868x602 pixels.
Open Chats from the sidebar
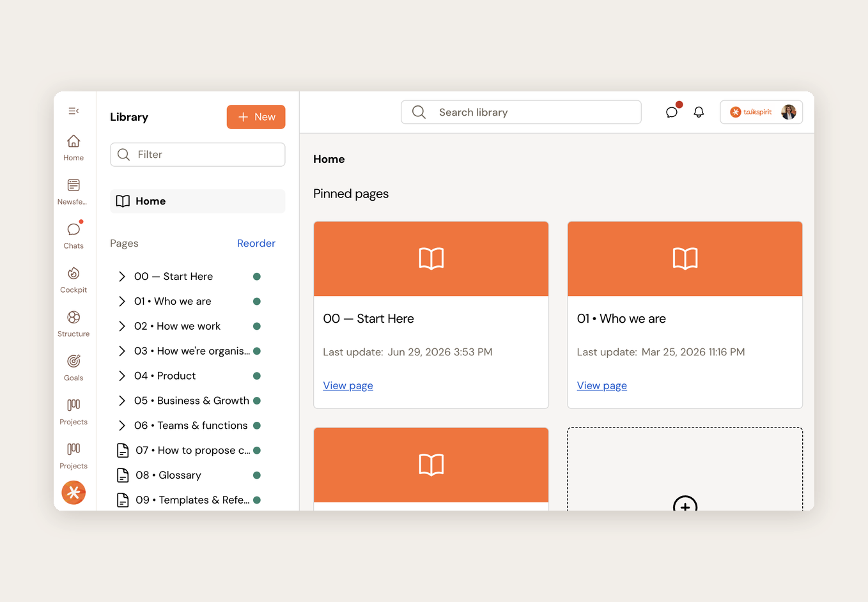click(74, 236)
